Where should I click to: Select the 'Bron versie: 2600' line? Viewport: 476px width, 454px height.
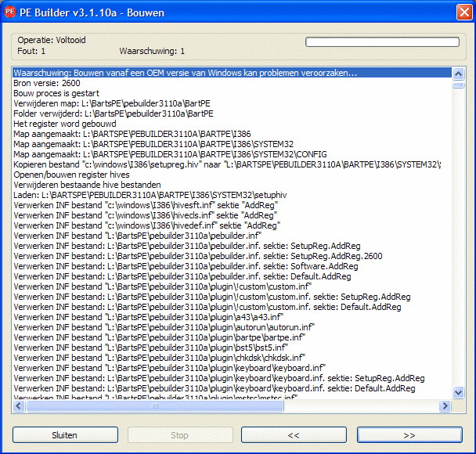233,83
